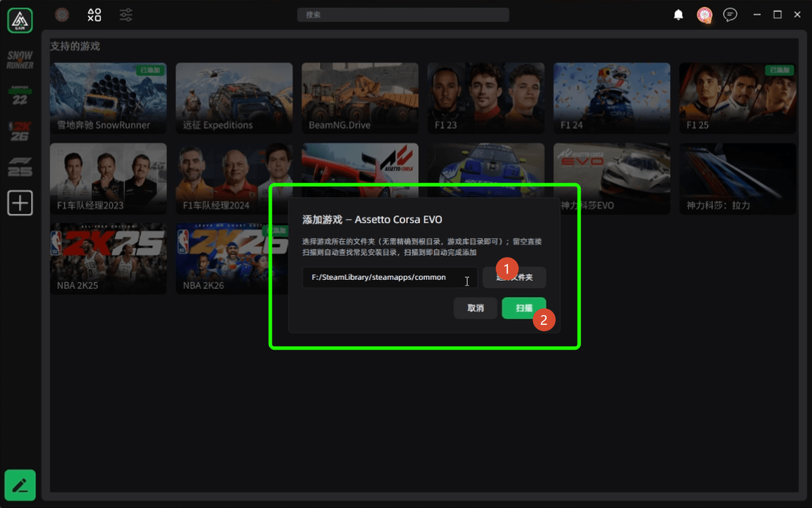This screenshot has height=508, width=812.
Task: Click the plus add-game sidebar button
Action: [20, 203]
